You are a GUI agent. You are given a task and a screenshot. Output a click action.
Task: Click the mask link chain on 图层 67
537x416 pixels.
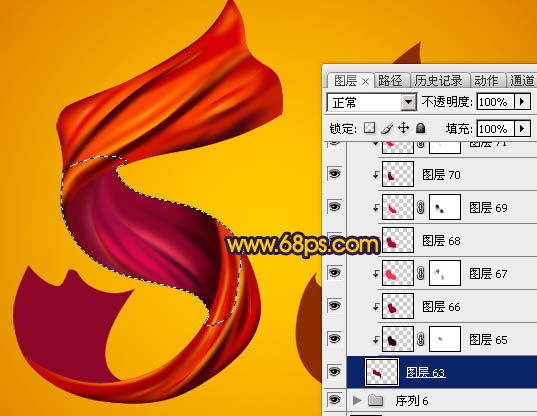click(x=421, y=273)
